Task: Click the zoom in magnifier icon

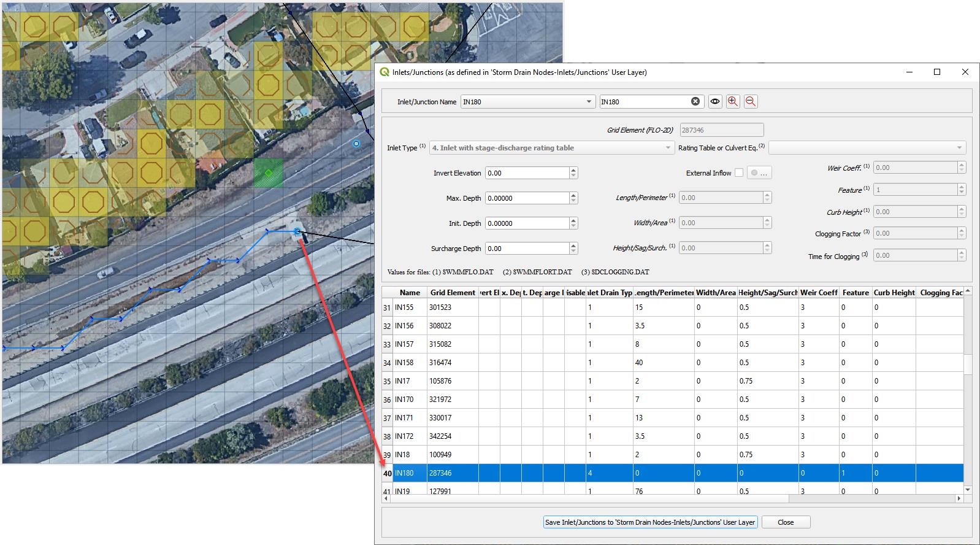Action: 733,102
